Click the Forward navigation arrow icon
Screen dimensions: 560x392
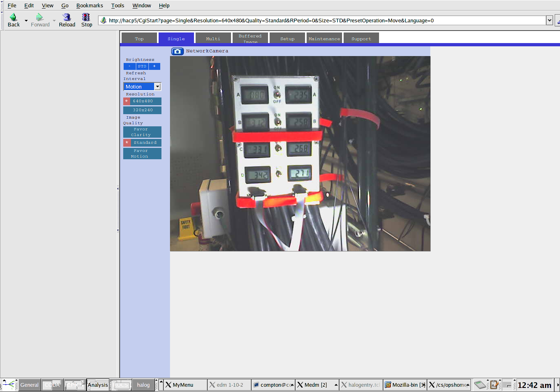pyautogui.click(x=39, y=17)
